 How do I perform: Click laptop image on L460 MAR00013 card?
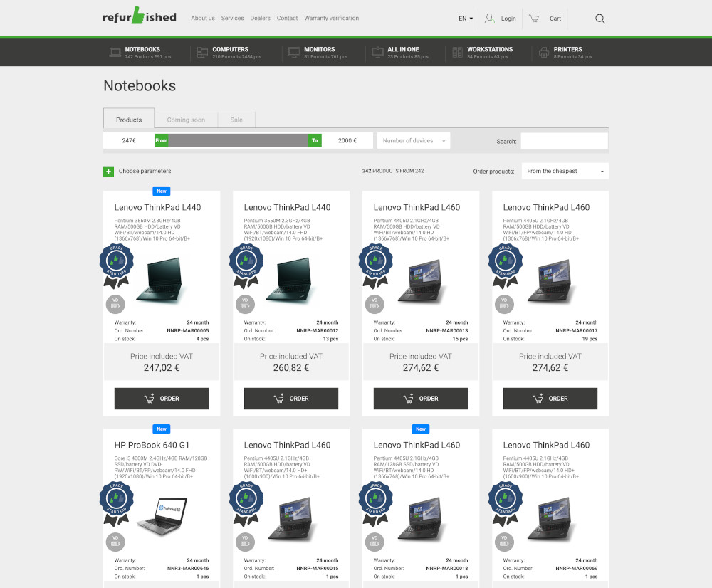click(x=420, y=280)
